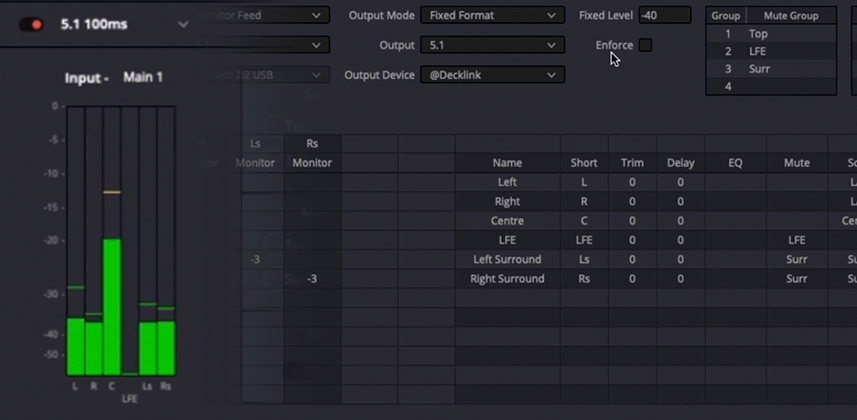
Task: Click the -3 Rs Monitor routing cell
Action: point(312,279)
